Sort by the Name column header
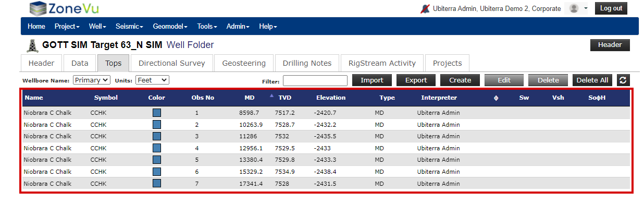644x203 pixels. [34, 98]
